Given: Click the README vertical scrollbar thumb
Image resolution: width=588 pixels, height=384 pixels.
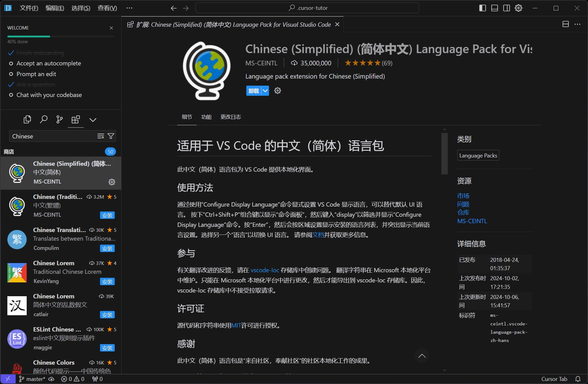Looking at the screenshot, I should click(444, 153).
